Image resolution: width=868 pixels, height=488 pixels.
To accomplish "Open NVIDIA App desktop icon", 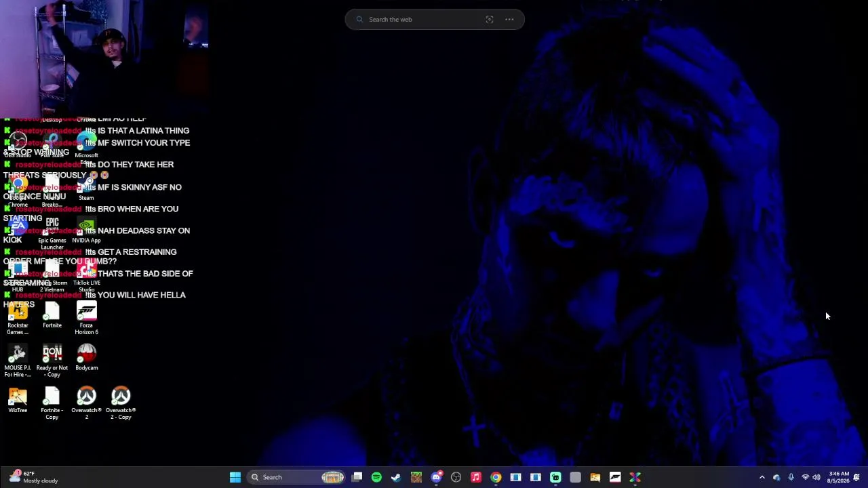I will 86,230.
